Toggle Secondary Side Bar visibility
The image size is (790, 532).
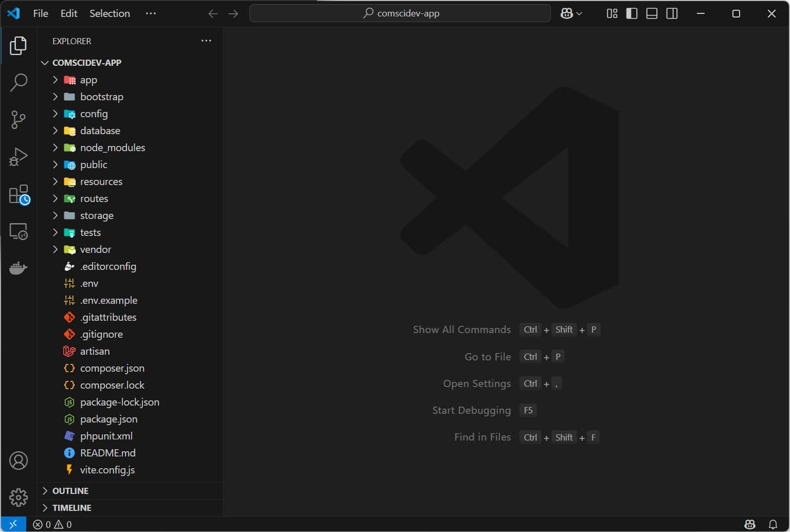tap(672, 13)
